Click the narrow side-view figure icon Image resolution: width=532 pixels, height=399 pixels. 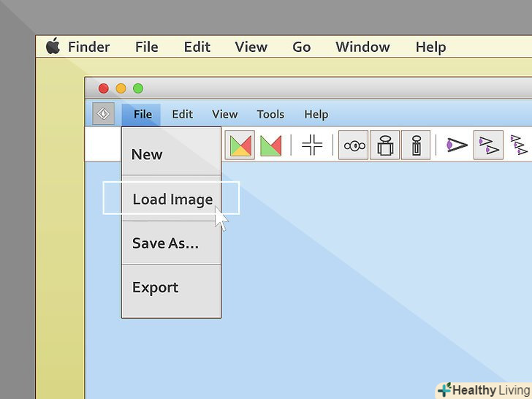click(416, 145)
